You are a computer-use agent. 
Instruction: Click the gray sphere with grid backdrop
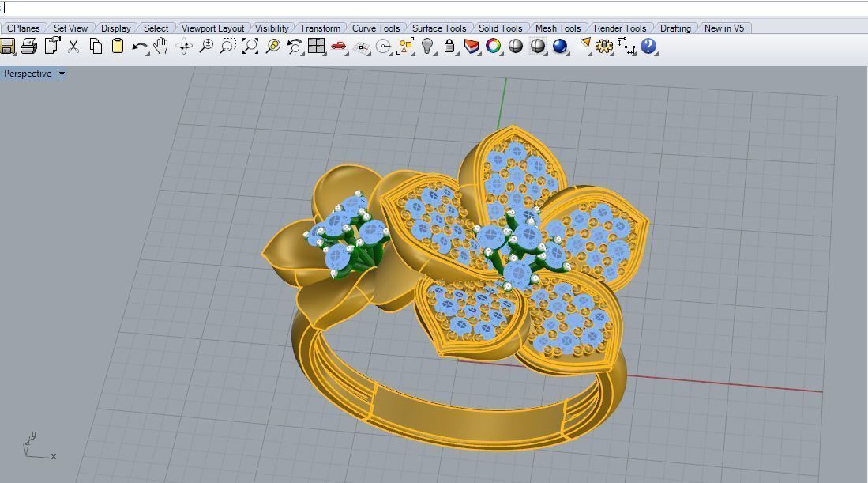[x=538, y=46]
